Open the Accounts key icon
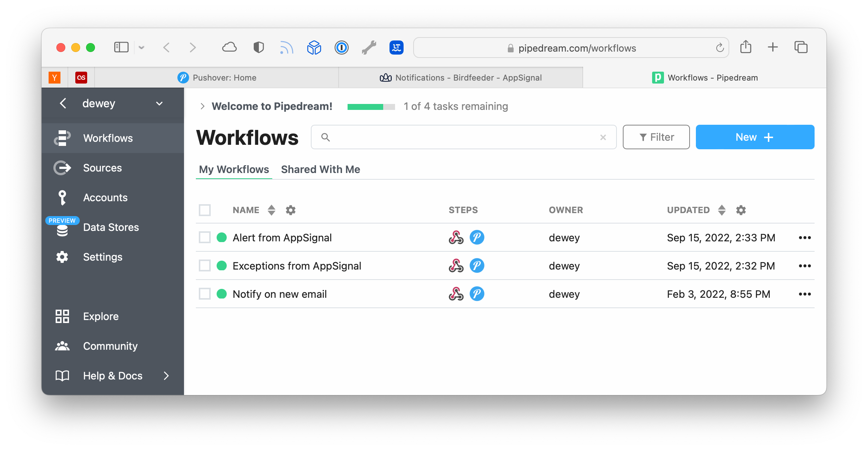868x450 pixels. (62, 198)
